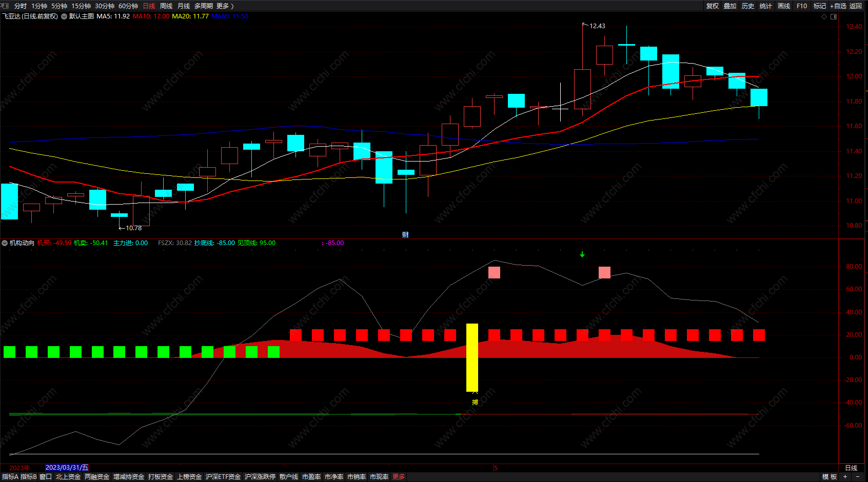Image resolution: width=868 pixels, height=482 pixels.
Task: Show the 沪深ETF资金 indicator
Action: [223, 477]
